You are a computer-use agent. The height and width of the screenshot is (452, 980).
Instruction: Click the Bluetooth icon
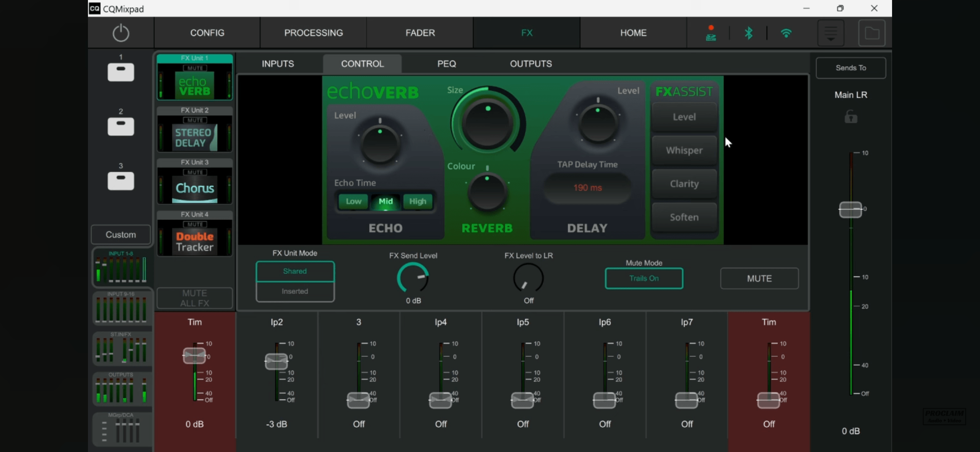[x=748, y=33]
